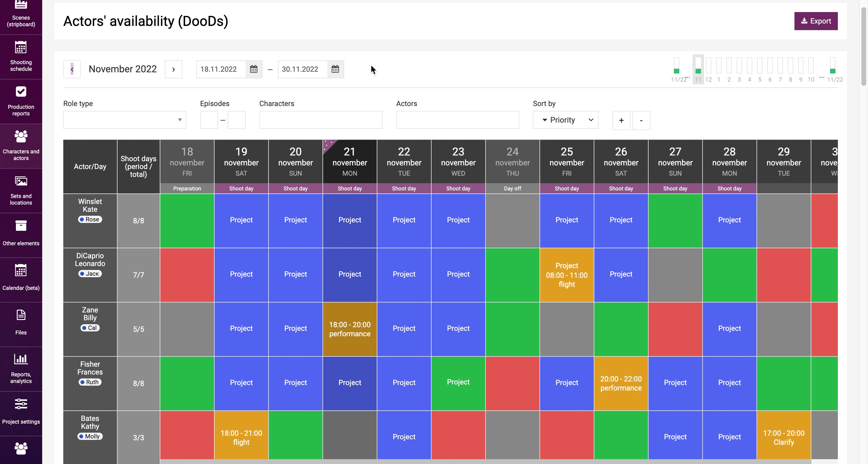Open Files document icon
Viewport: 868px width, 464px height.
pos(21,315)
